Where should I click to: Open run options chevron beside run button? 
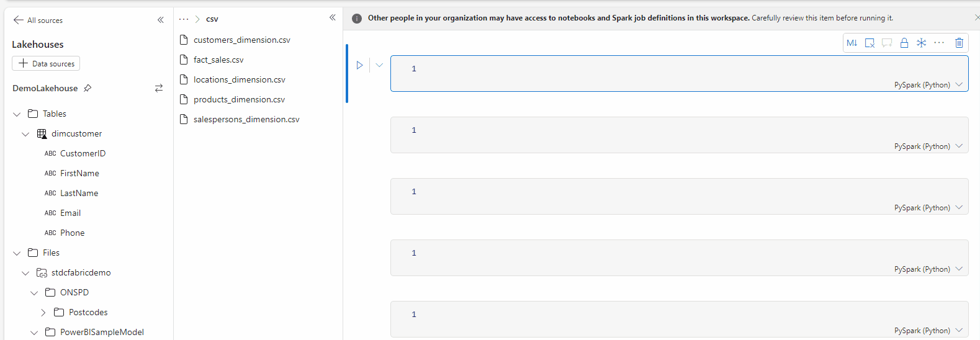point(379,65)
